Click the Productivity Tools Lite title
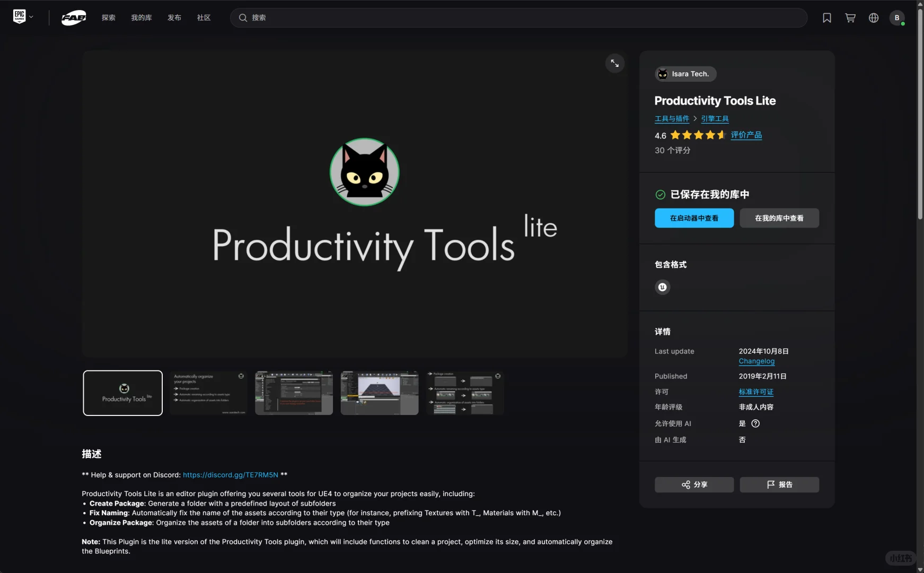This screenshot has height=573, width=924. [x=715, y=101]
